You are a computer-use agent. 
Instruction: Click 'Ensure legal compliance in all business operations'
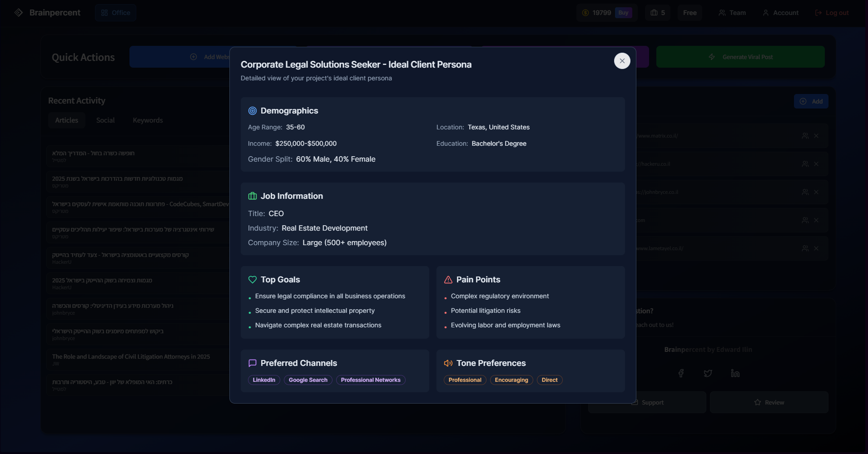click(x=330, y=296)
